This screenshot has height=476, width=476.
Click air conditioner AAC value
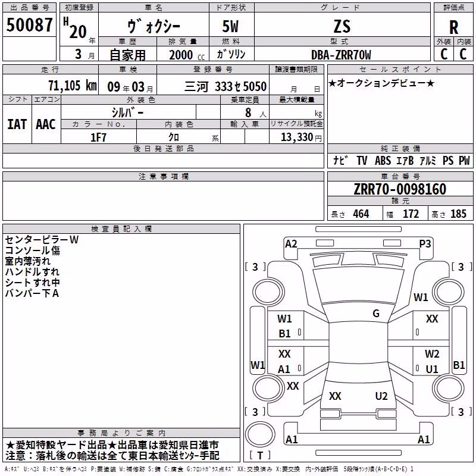pos(46,124)
